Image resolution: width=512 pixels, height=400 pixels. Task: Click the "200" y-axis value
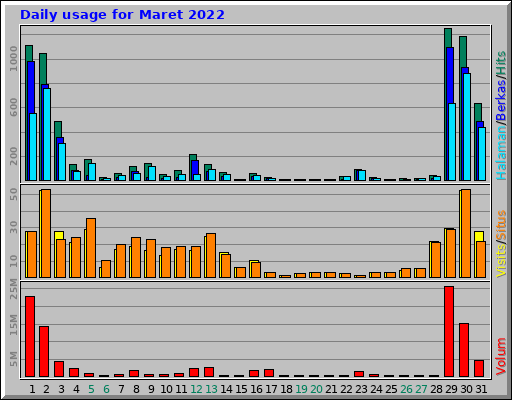point(13,156)
